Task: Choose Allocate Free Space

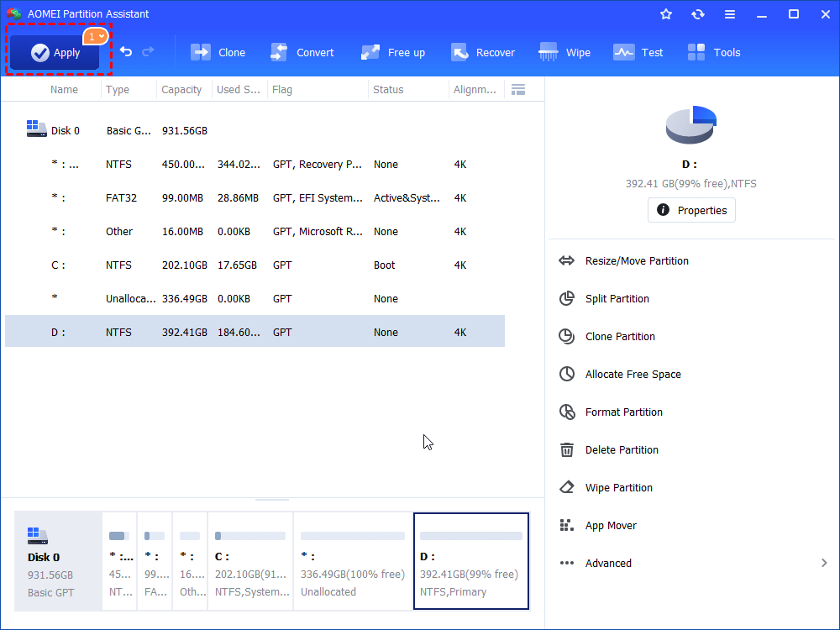Action: coord(633,374)
